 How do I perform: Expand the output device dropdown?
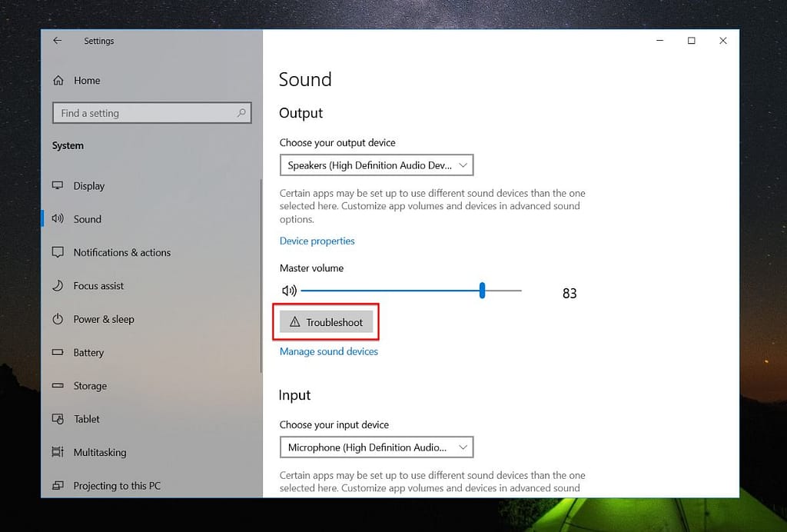coord(377,165)
